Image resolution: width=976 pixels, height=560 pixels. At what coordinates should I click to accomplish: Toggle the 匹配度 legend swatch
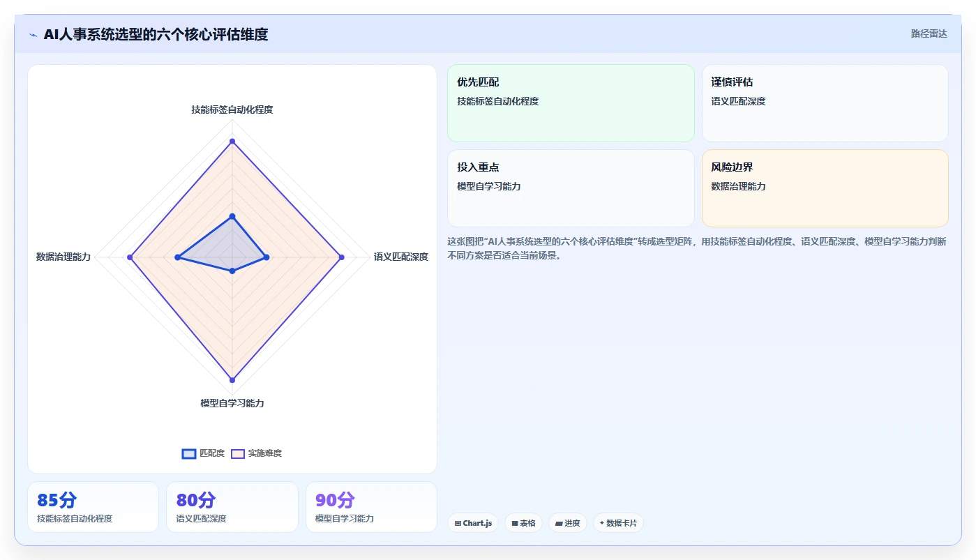tap(188, 453)
